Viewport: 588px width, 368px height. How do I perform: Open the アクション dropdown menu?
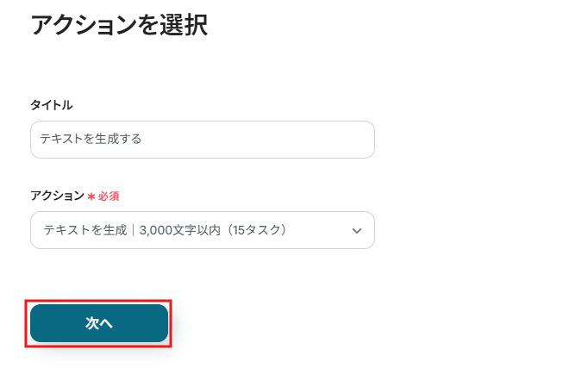click(x=202, y=230)
